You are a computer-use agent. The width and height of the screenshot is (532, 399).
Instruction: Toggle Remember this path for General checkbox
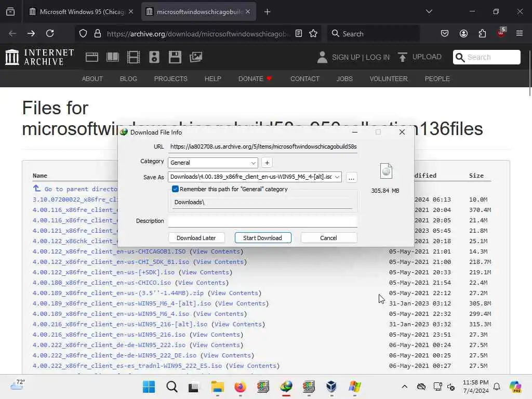pyautogui.click(x=175, y=189)
